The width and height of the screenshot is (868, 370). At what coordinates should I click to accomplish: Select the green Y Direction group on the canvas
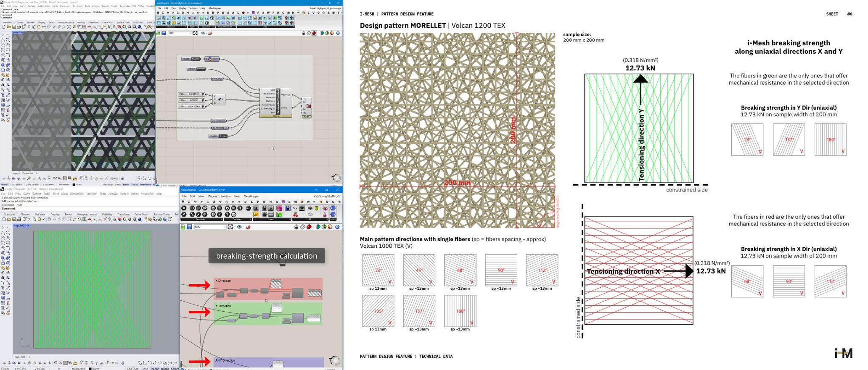click(268, 314)
